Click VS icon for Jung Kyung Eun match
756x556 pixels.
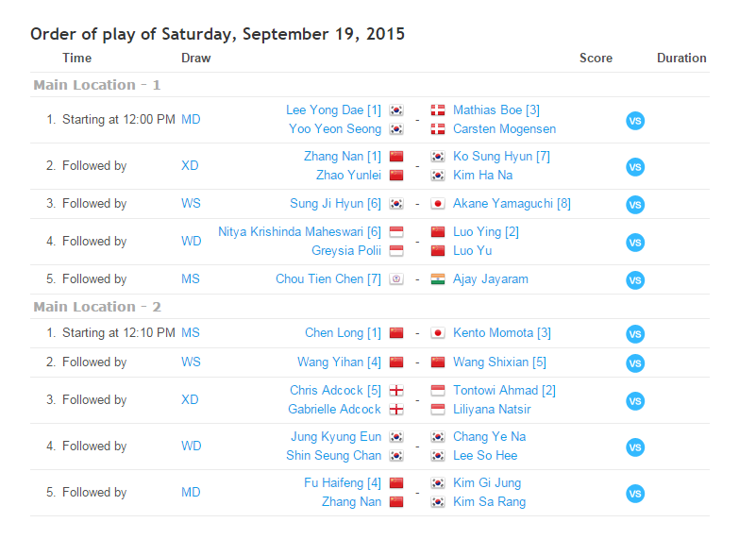635,446
